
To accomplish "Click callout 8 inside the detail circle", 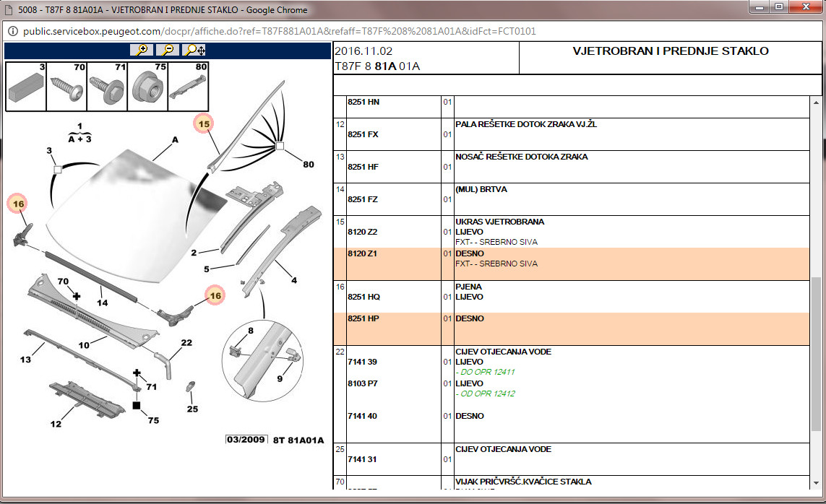I will point(251,331).
